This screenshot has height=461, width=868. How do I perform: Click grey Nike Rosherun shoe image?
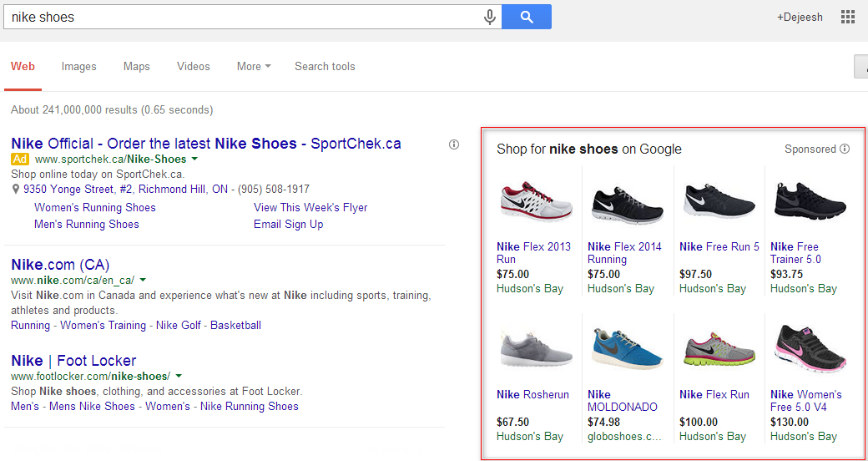[535, 349]
